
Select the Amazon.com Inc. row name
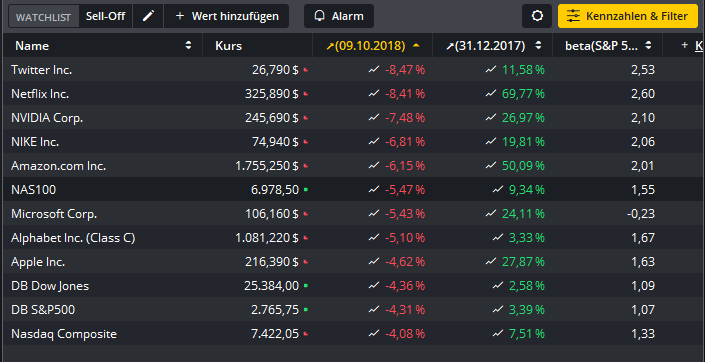[x=58, y=166]
